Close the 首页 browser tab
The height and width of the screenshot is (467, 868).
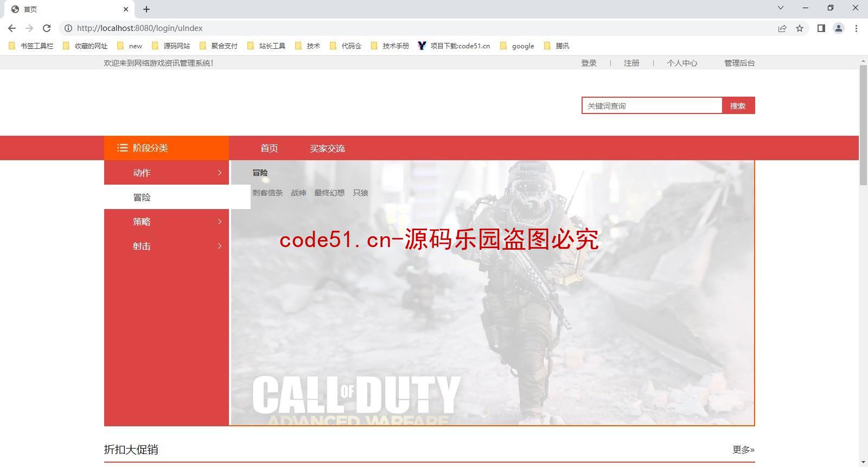126,9
